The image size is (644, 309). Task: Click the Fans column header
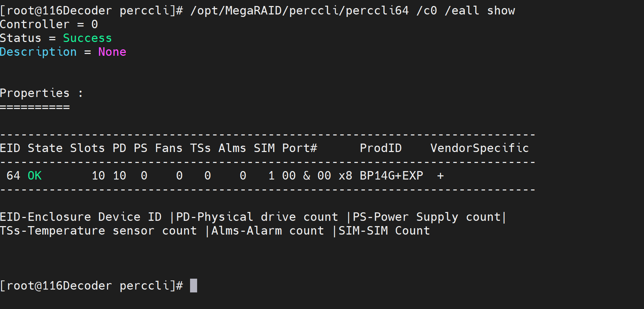pyautogui.click(x=169, y=148)
